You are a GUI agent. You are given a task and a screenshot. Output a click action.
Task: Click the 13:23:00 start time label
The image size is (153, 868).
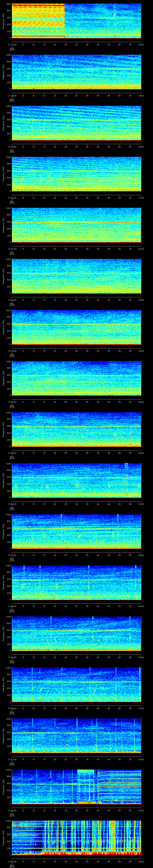click(x=12, y=351)
